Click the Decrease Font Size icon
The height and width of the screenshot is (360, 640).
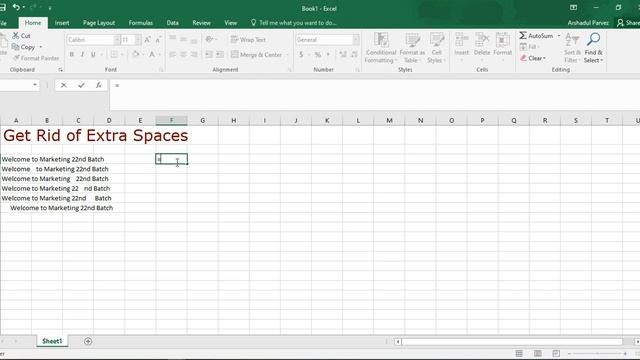[x=158, y=40]
